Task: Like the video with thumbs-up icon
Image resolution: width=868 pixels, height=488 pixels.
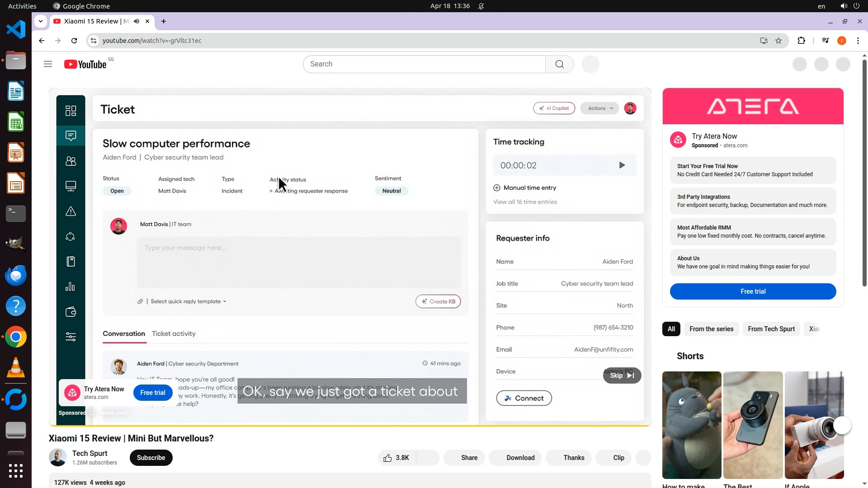Action: point(388,458)
